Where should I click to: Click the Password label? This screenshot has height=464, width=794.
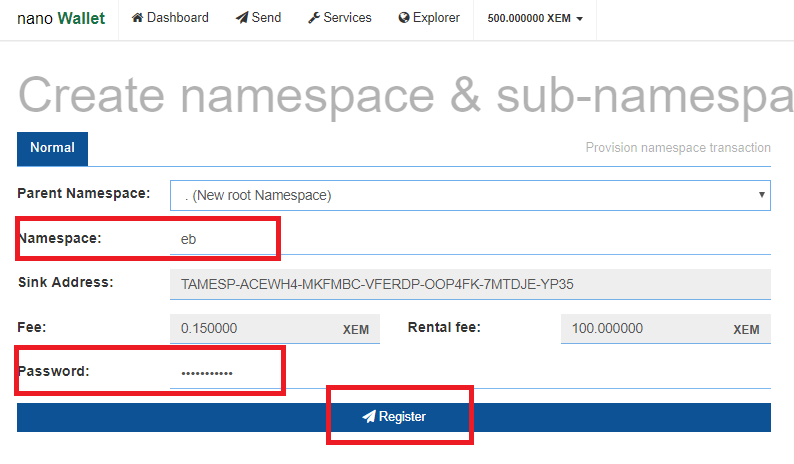coord(54,371)
